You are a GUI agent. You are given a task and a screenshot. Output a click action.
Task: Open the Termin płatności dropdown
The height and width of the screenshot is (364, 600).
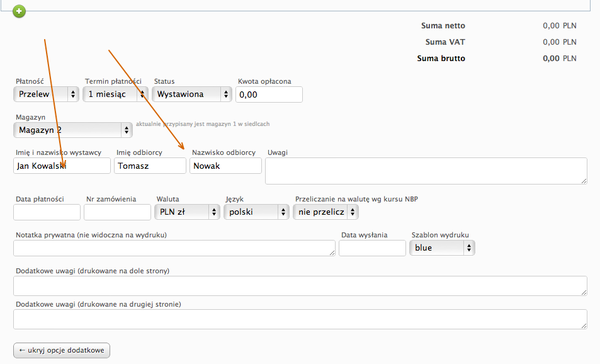(x=116, y=94)
